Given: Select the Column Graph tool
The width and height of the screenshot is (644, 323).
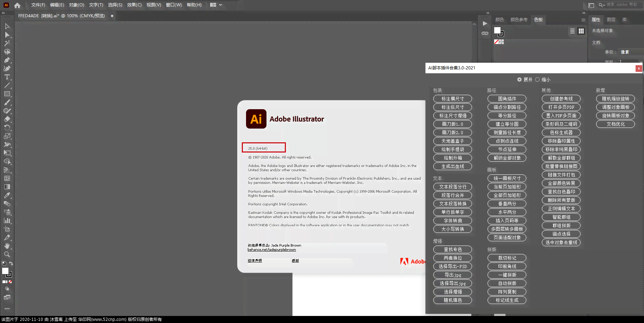Looking at the screenshot, I should coord(7,221).
